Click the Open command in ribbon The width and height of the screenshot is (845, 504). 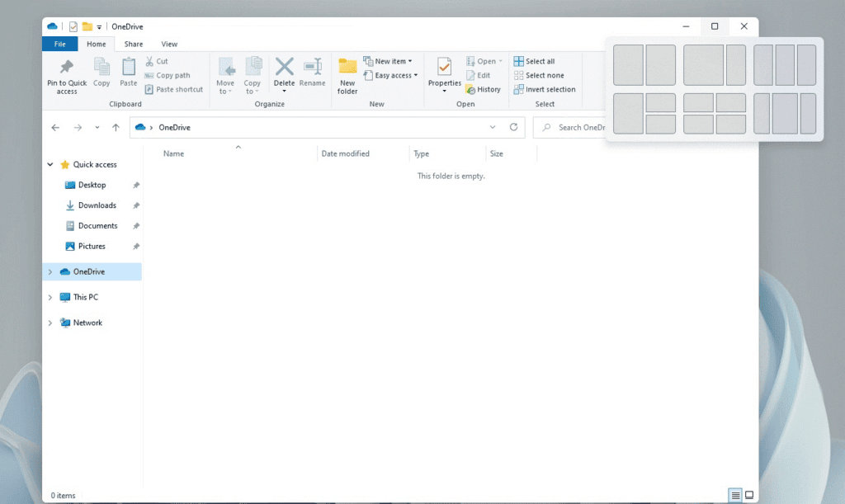[484, 61]
